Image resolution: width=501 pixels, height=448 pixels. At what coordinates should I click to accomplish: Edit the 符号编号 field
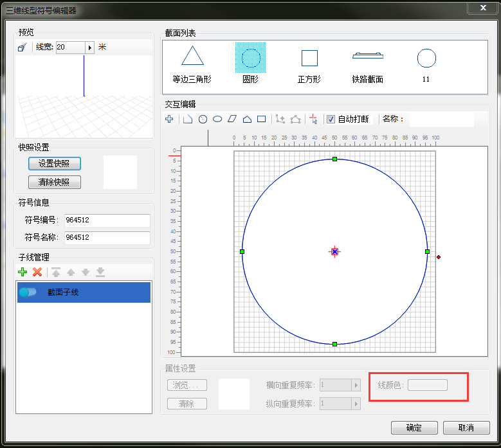tap(107, 220)
